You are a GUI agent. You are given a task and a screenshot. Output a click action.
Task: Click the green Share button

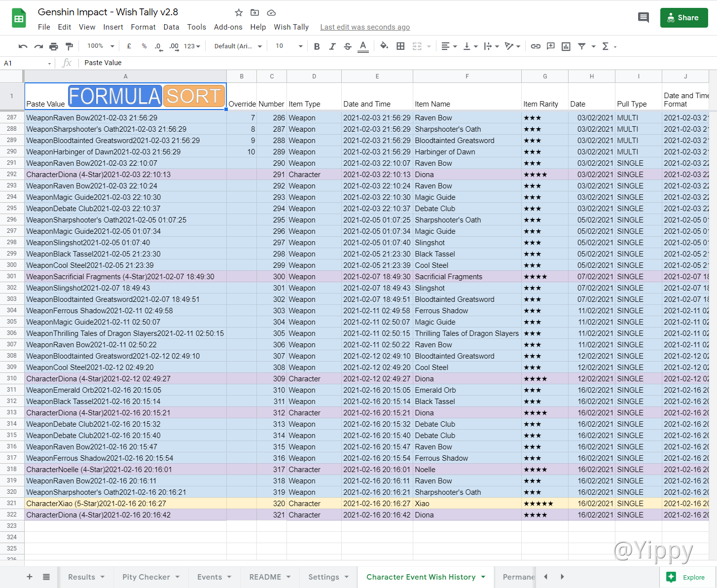[684, 18]
